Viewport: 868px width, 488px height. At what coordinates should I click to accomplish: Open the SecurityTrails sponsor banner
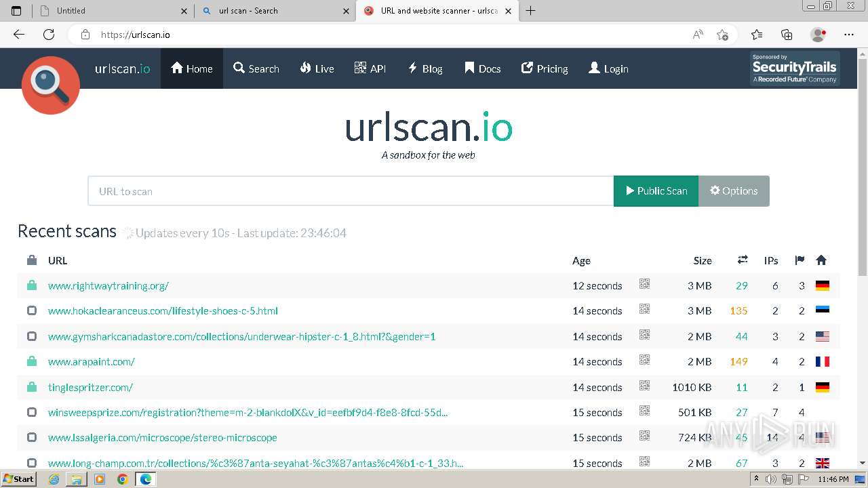(x=795, y=68)
